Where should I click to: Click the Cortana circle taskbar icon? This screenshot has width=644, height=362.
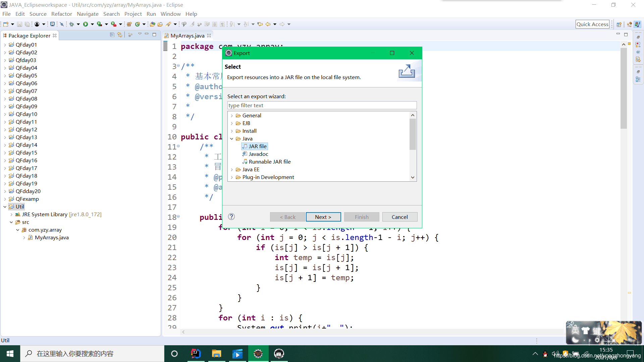(x=174, y=354)
